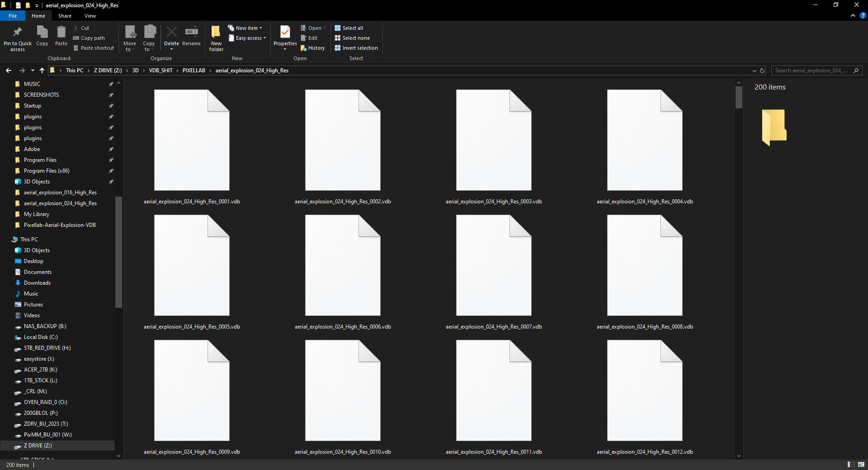Click the Paste icon in ribbon
This screenshot has width=868, height=470.
(x=61, y=32)
